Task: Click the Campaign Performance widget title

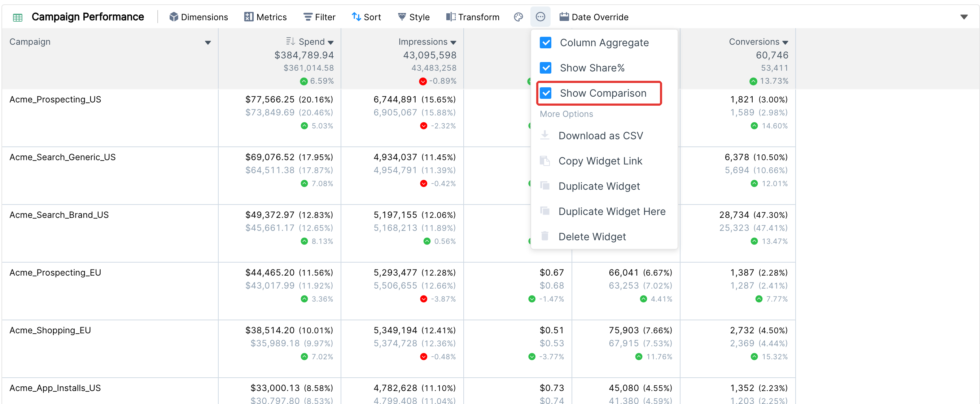Action: 88,17
